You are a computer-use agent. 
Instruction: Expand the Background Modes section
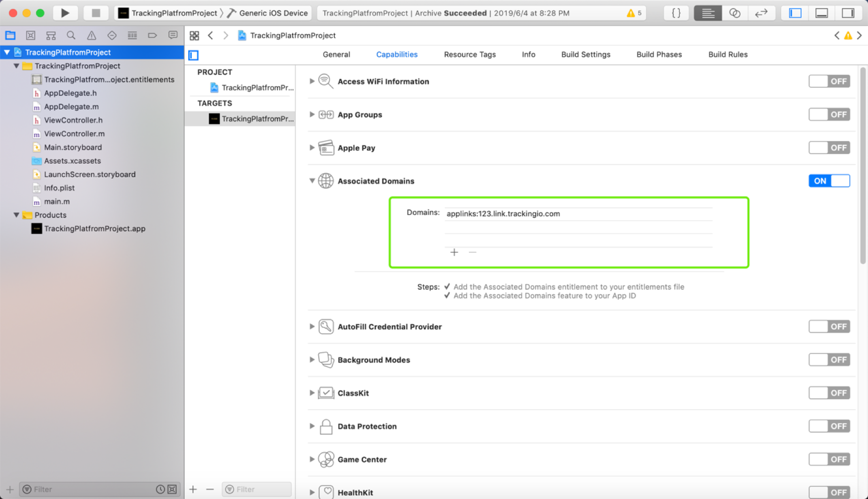312,359
